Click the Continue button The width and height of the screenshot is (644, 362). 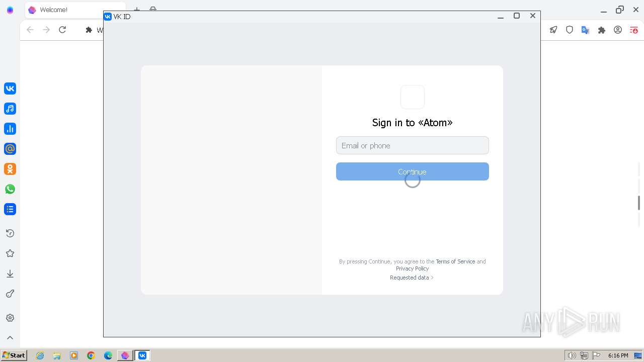(x=413, y=171)
